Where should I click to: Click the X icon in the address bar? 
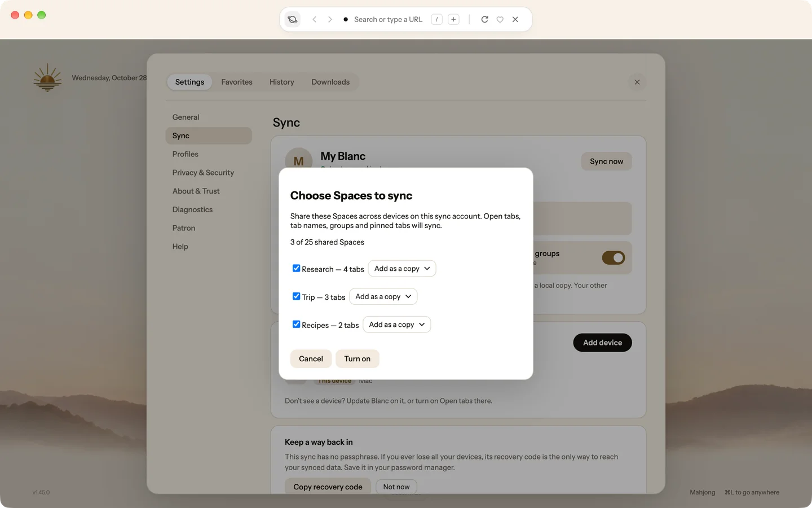515,19
